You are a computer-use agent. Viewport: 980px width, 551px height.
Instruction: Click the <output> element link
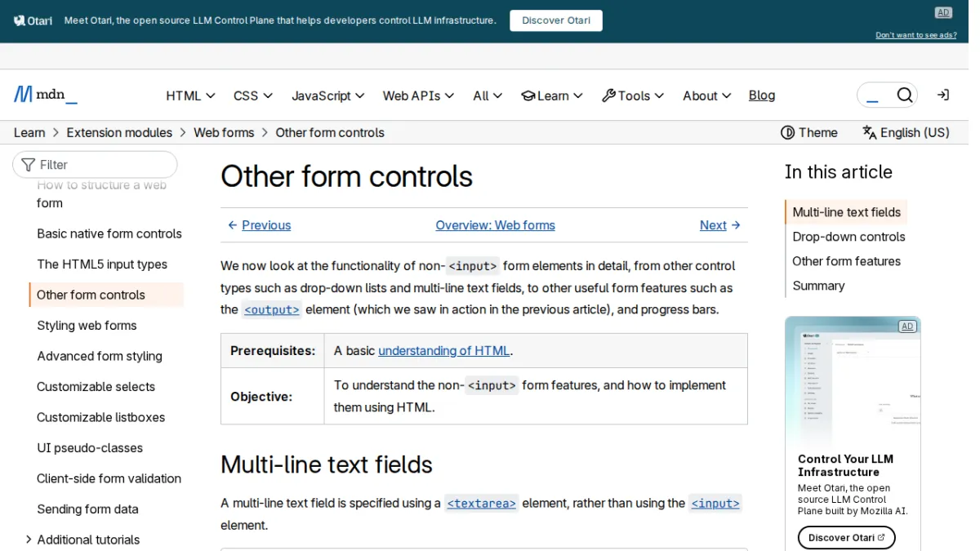point(272,309)
